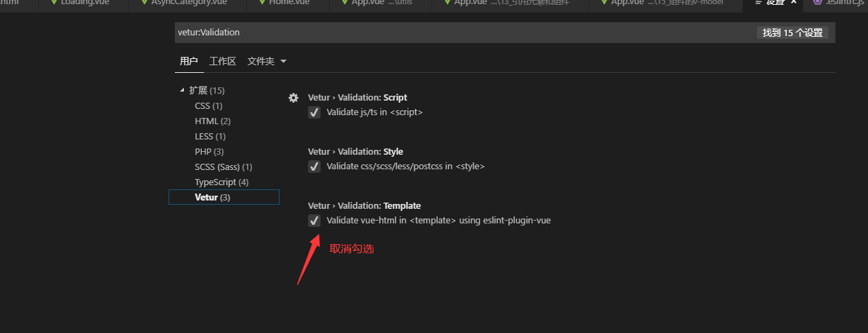Select Vetur (3) in settings tree
Screen dimensions: 868x333
tap(223, 198)
